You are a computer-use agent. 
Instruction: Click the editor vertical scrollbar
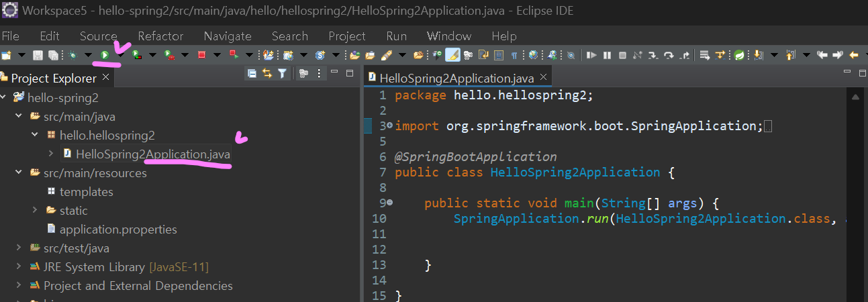coord(855,195)
